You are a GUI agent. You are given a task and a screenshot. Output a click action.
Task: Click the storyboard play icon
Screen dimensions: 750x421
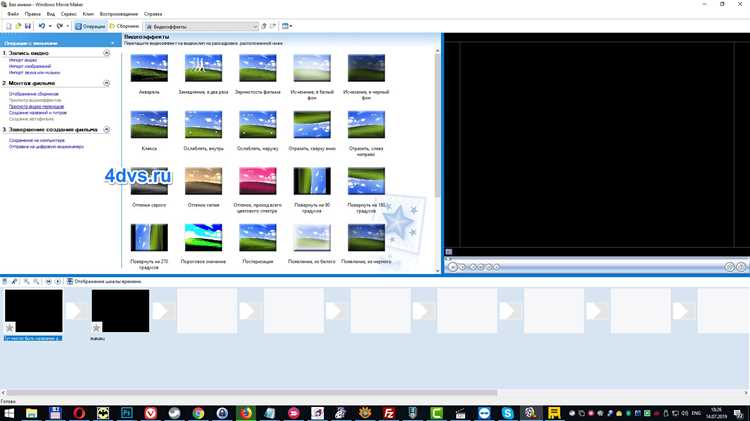58,282
